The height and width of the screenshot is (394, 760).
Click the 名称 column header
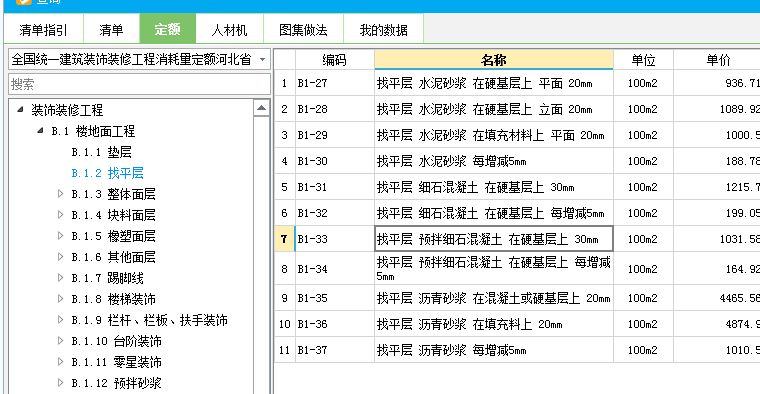[493, 60]
